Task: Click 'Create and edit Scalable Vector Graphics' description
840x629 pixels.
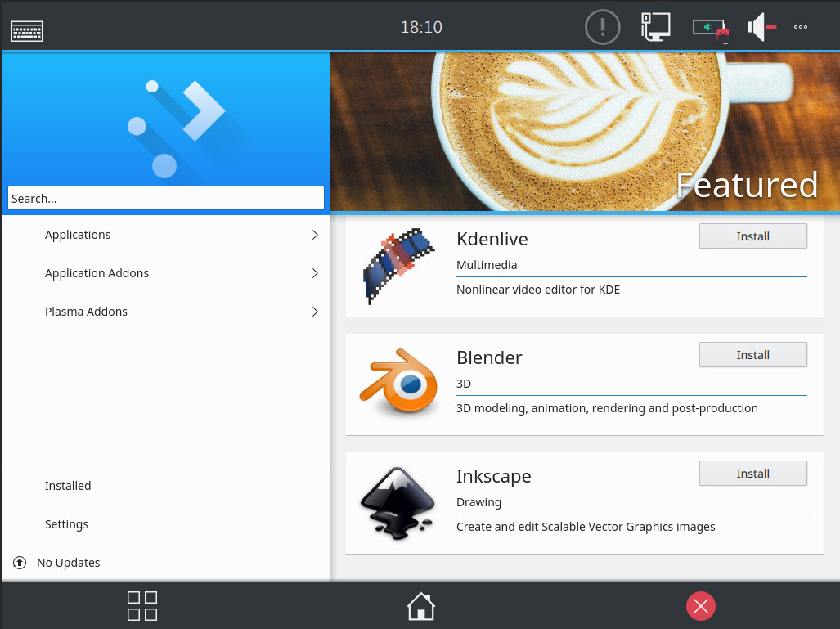Action: (x=586, y=527)
